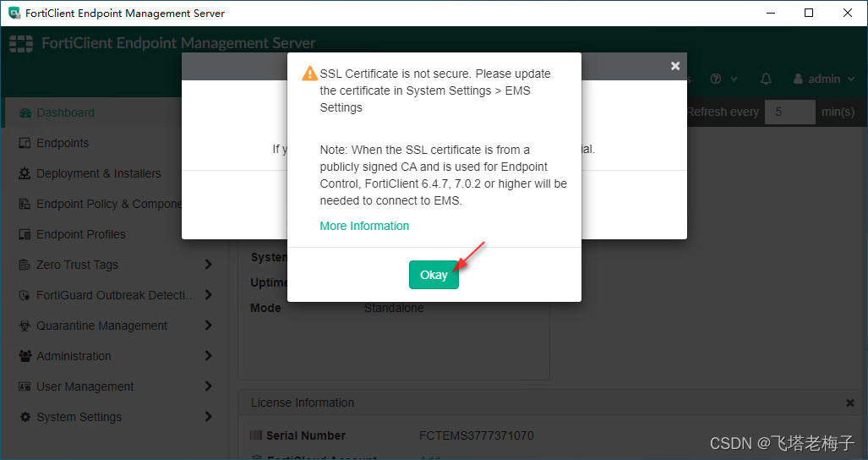Click the Quarantine Management biohazard icon

coord(25,326)
